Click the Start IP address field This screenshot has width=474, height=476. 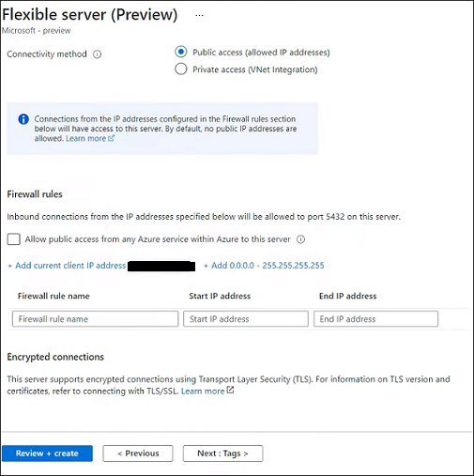(x=246, y=319)
